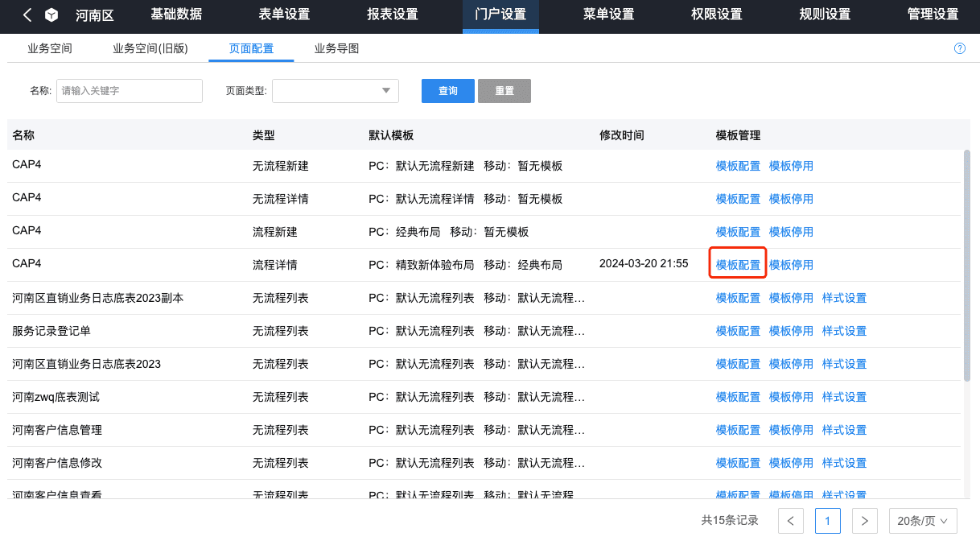Go to previous page arrow
The height and width of the screenshot is (541, 980).
click(791, 521)
